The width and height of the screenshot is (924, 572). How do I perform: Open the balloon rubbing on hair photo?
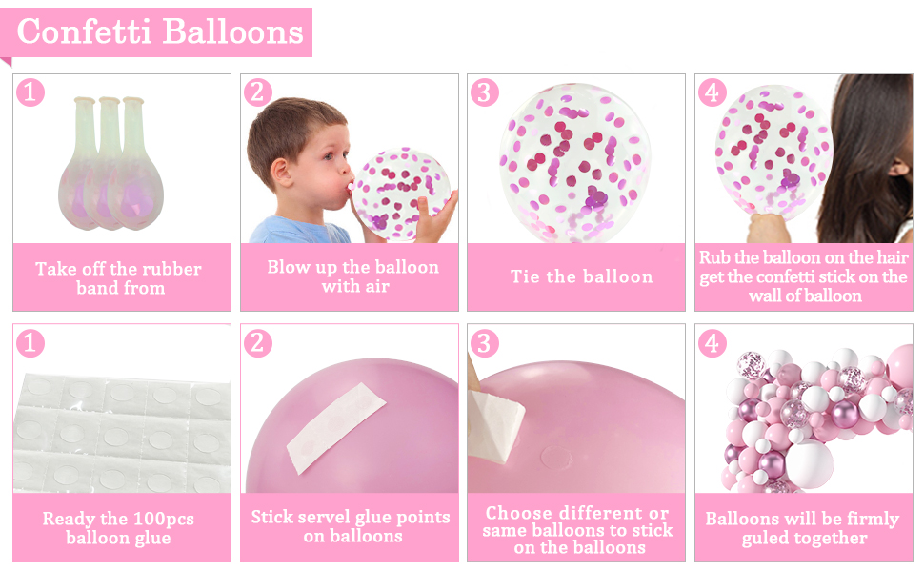804,158
